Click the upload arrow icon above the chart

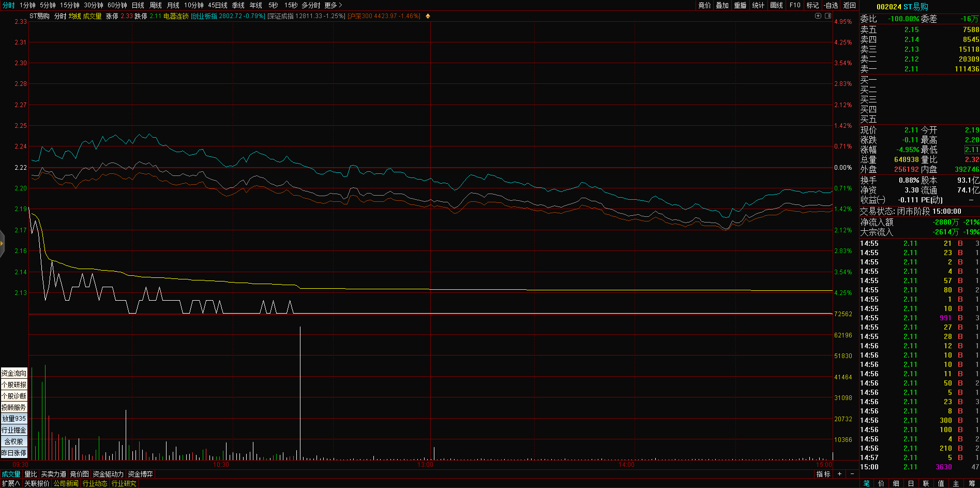click(x=818, y=16)
